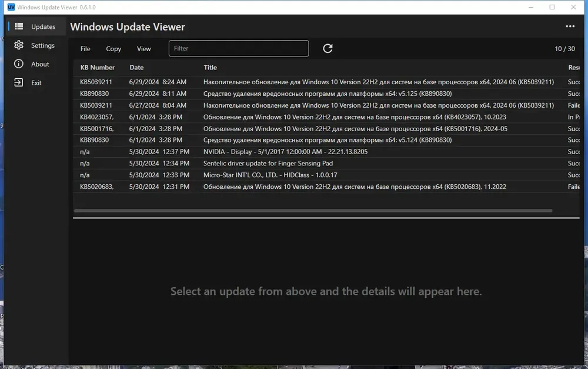Select the NVIDIA - Display driver row

[x=326, y=152]
